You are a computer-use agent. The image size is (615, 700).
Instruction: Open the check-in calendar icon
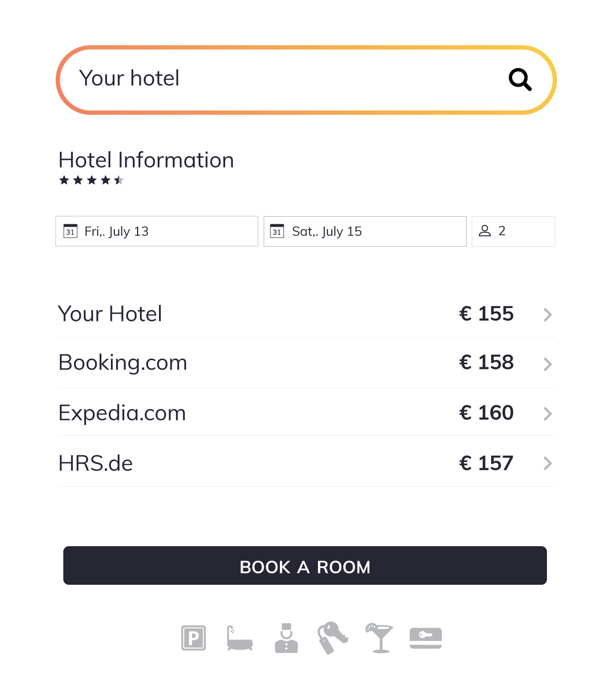(x=70, y=231)
